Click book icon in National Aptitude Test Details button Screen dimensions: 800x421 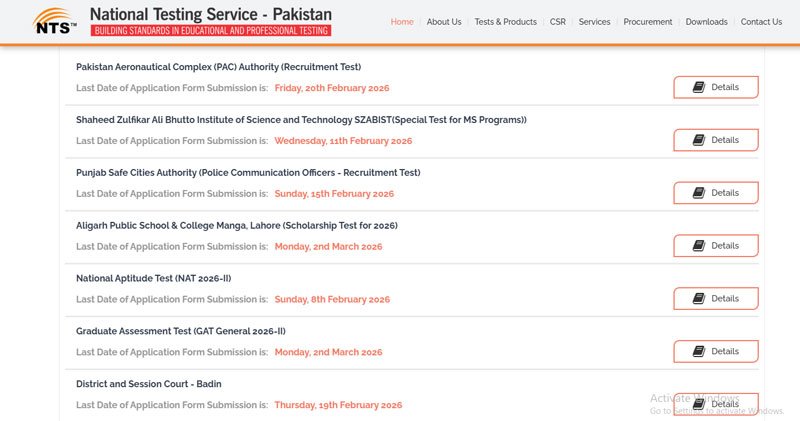(699, 299)
